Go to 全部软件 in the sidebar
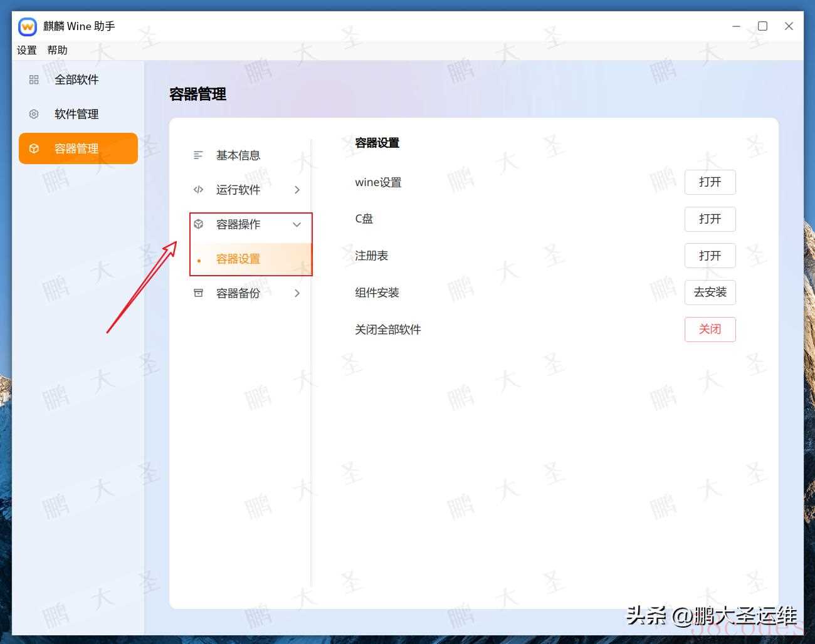The width and height of the screenshot is (815, 644). pos(78,80)
